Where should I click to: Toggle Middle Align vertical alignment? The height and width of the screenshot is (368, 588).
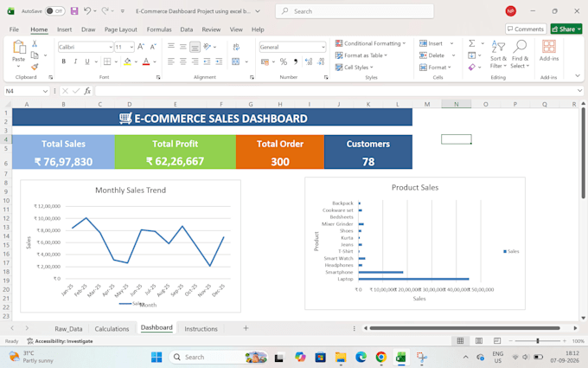coord(183,47)
